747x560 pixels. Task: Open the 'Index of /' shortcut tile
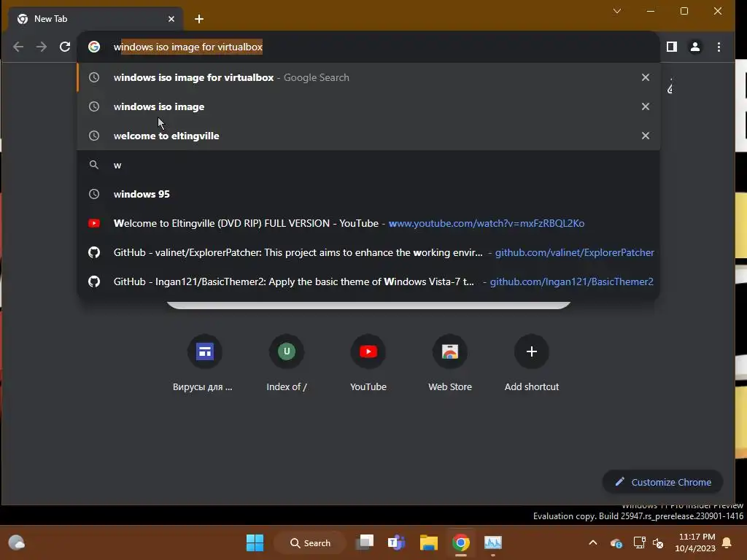286,364
